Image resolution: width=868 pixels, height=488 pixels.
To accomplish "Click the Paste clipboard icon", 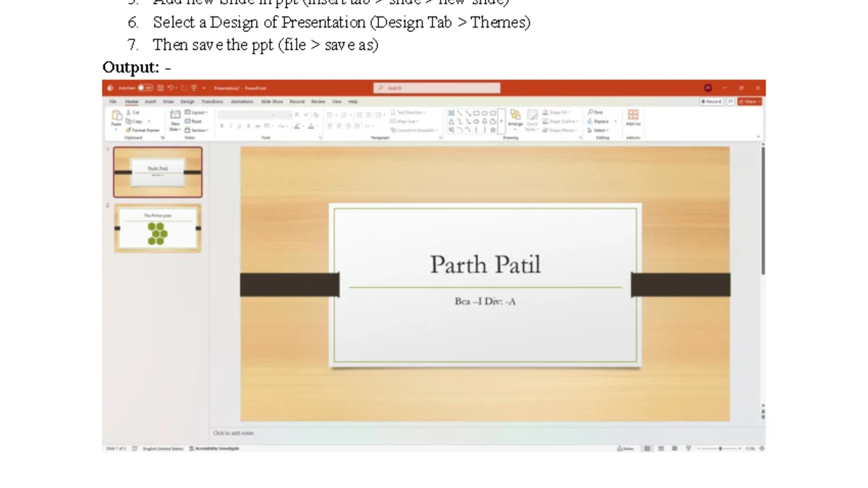I will 116,116.
